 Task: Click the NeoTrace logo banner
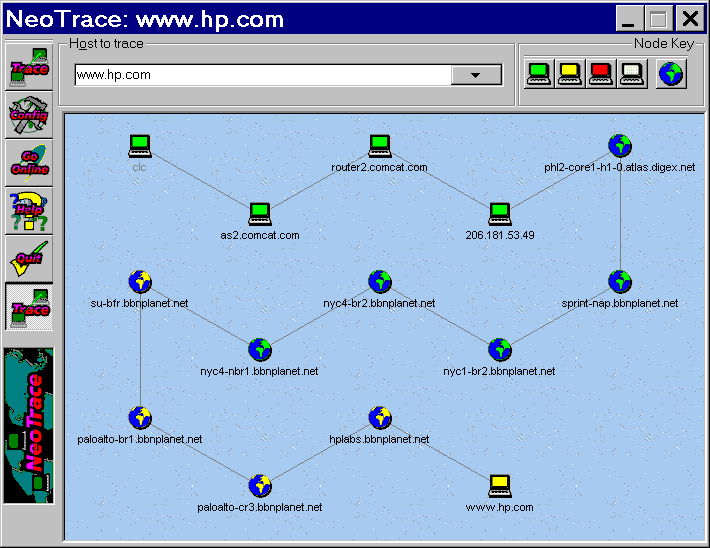pyautogui.click(x=29, y=426)
